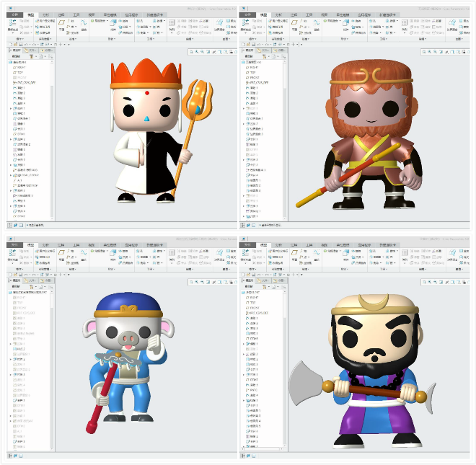
Task: Toggle navigator panel icon in monk window's status bar
Action: (9, 225)
